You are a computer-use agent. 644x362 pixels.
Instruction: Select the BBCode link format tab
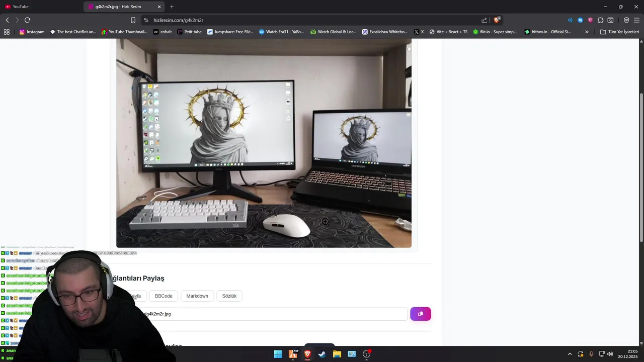pos(164,296)
